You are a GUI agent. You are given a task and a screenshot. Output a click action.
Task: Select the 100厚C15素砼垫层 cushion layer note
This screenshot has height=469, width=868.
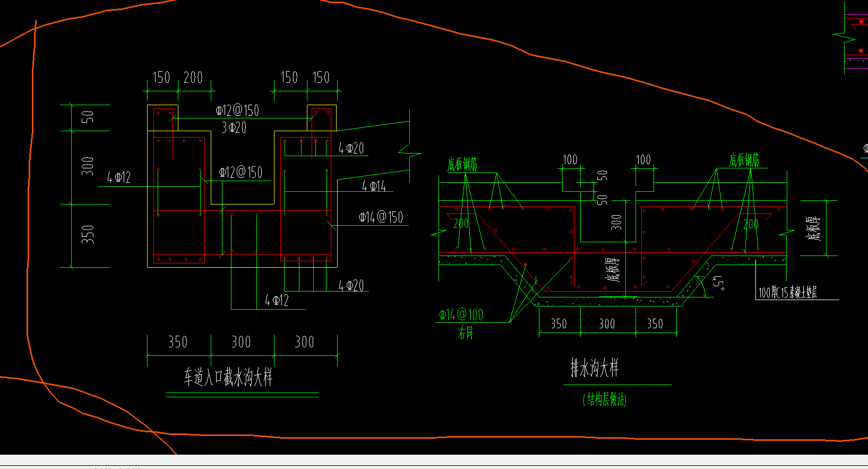(788, 292)
